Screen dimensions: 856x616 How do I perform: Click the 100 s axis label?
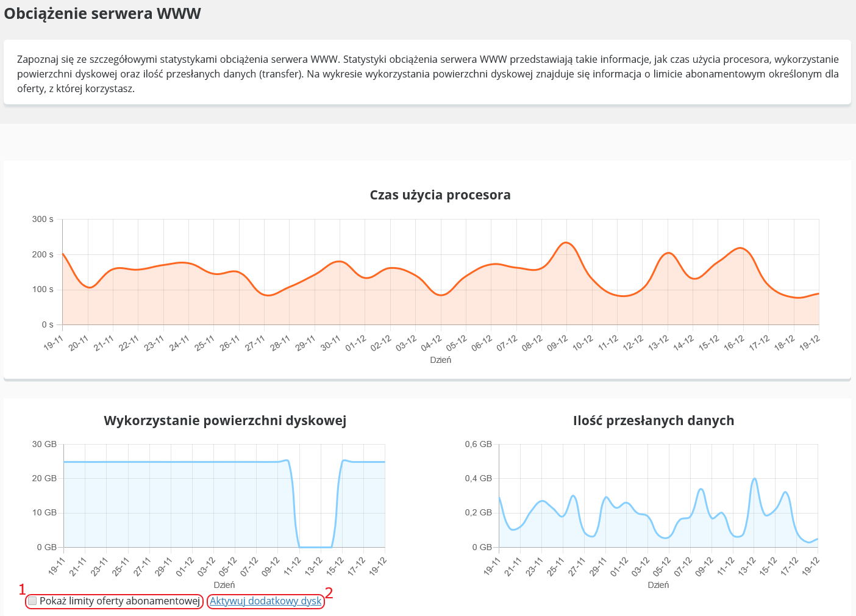(43, 289)
